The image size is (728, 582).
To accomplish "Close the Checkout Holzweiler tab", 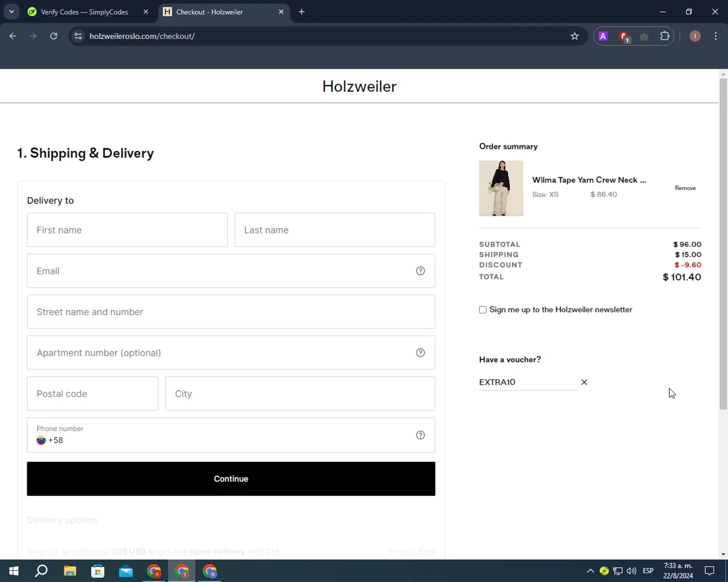I will [x=281, y=12].
